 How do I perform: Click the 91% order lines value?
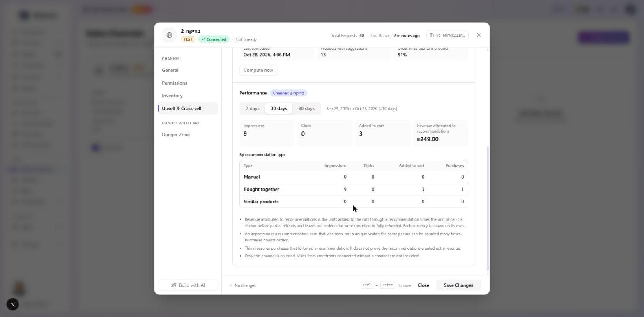[x=402, y=55]
